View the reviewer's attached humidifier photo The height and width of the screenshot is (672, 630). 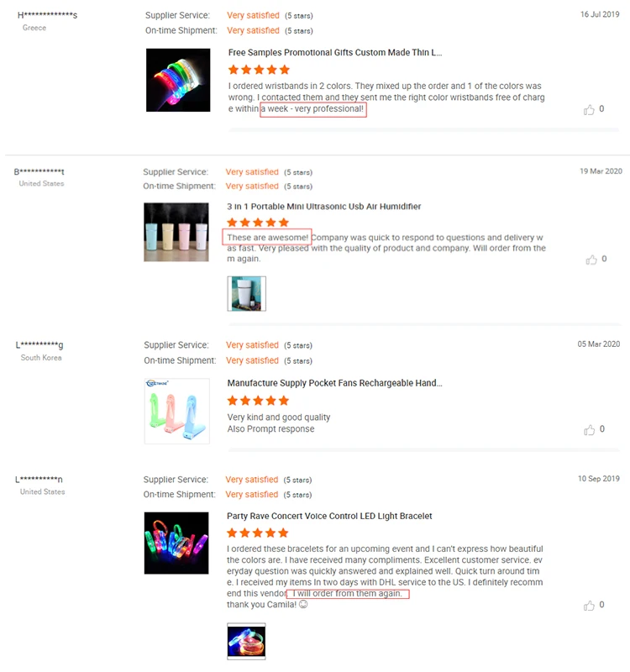[246, 293]
